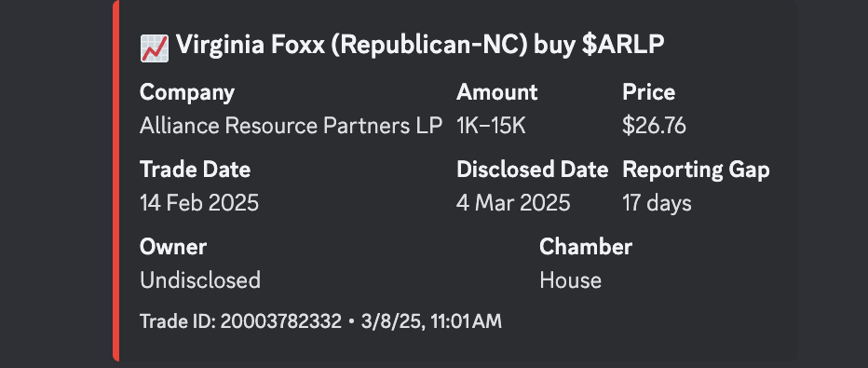Click the 17 days reporting gap value

[x=657, y=204]
